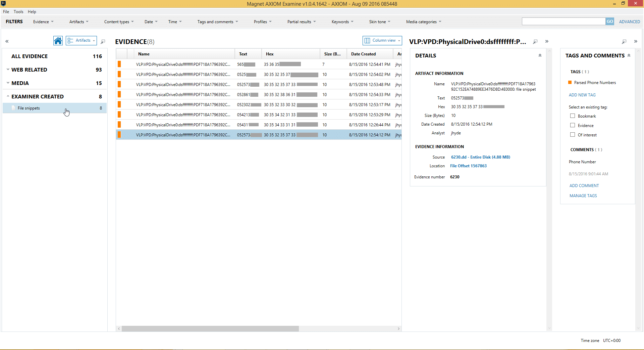Open the File menu

[6, 12]
